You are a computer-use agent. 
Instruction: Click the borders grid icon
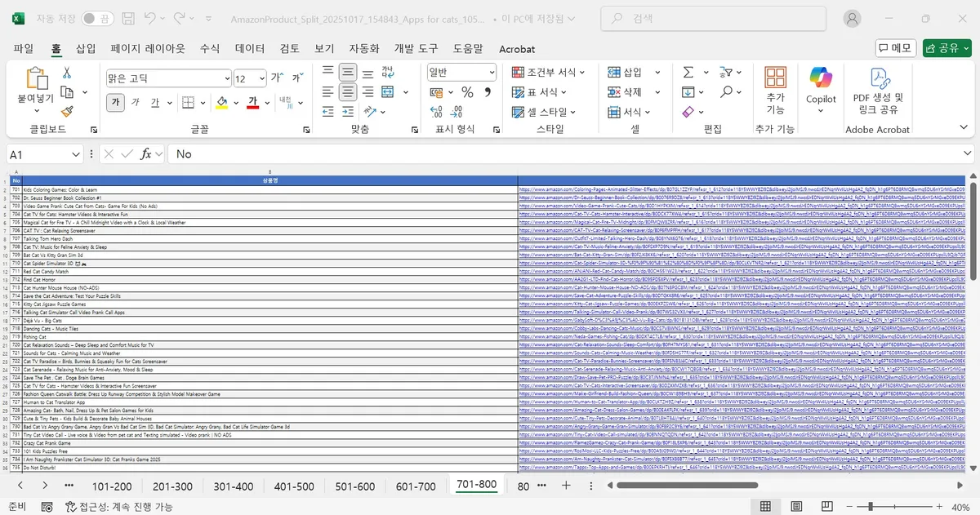(188, 103)
